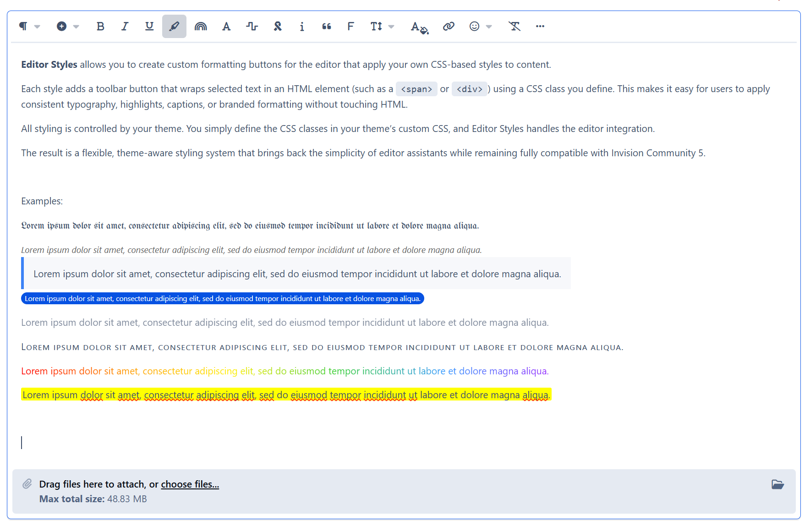Open the text size dropdown
Screen dimensions: 810x532
tap(382, 27)
